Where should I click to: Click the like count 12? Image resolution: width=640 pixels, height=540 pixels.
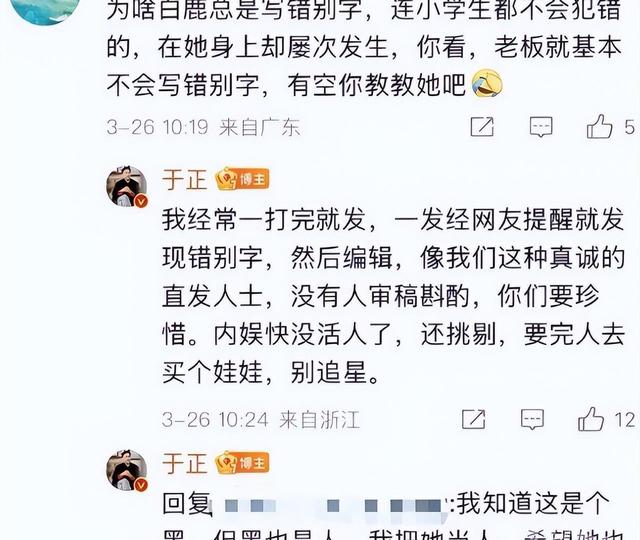pos(625,420)
